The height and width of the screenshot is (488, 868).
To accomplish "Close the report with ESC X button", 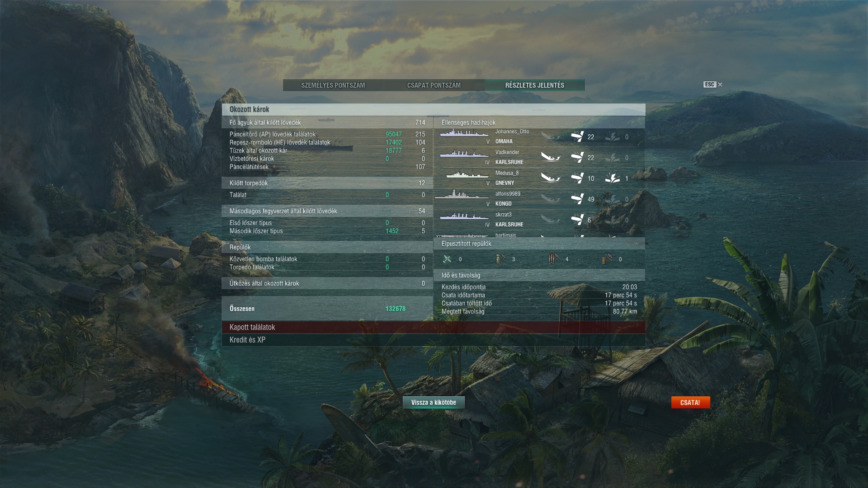I will pyautogui.click(x=713, y=84).
